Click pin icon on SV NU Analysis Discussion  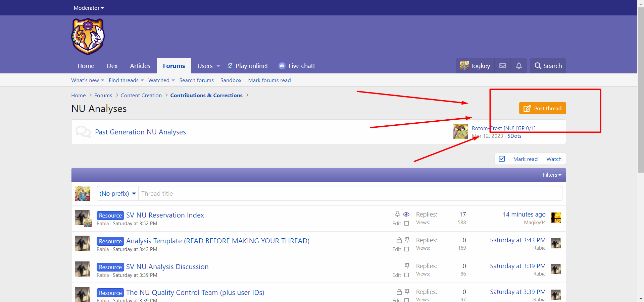(407, 266)
